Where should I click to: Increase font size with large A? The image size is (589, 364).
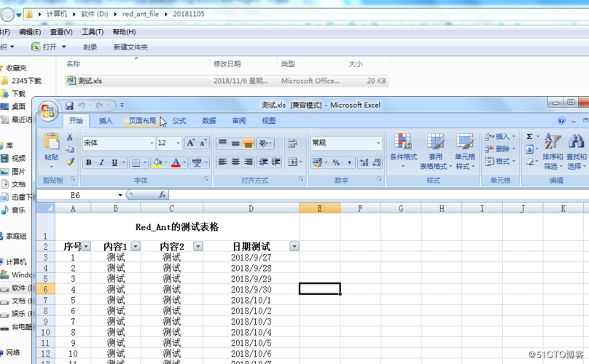(x=191, y=143)
